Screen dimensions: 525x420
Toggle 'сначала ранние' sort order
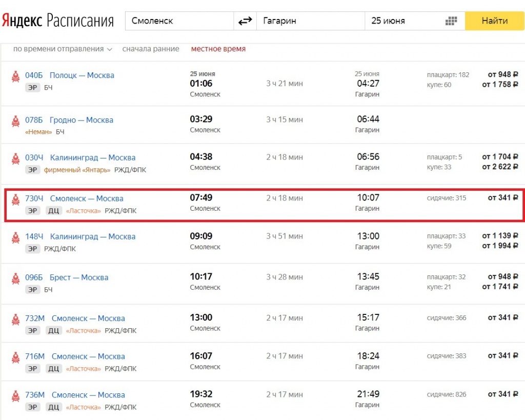click(151, 49)
